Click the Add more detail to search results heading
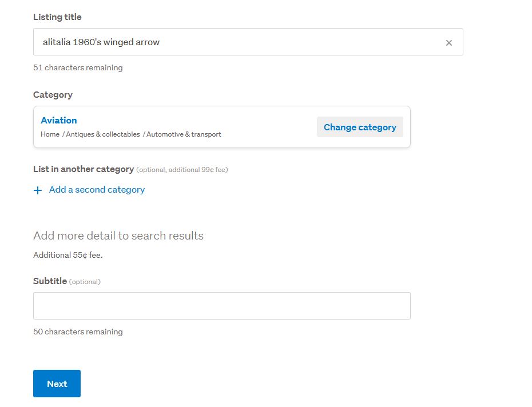 [118, 236]
